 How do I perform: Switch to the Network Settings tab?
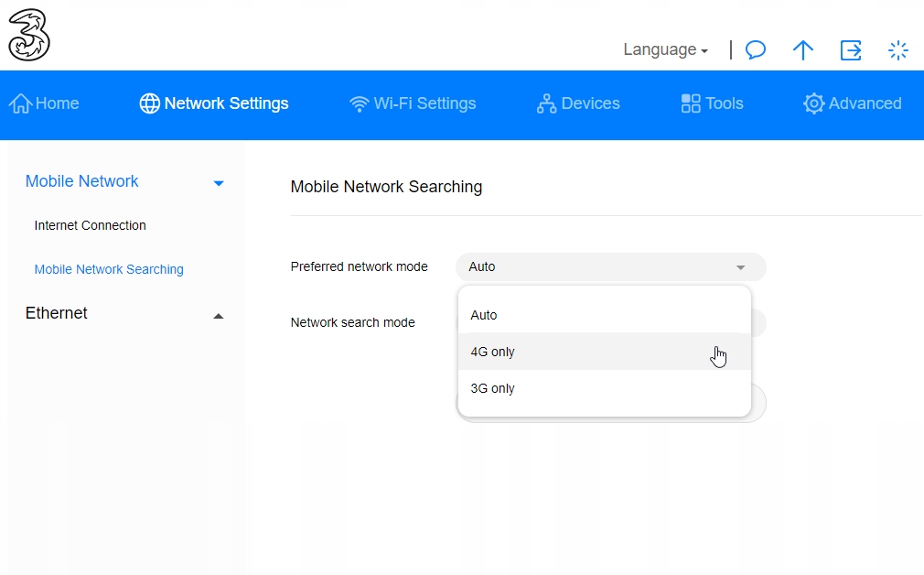click(214, 103)
